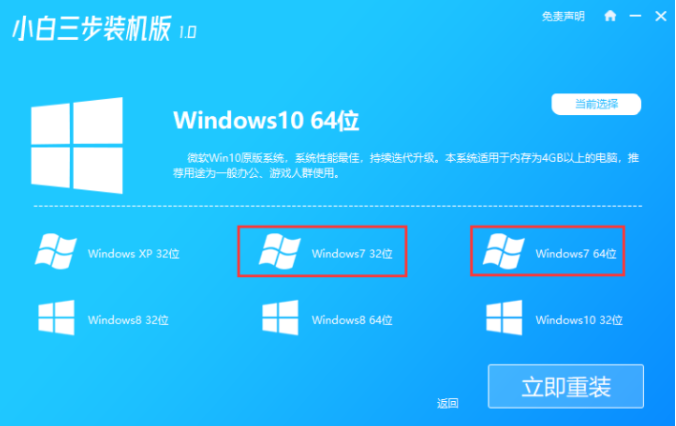Click the 立即重装 button

click(566, 386)
